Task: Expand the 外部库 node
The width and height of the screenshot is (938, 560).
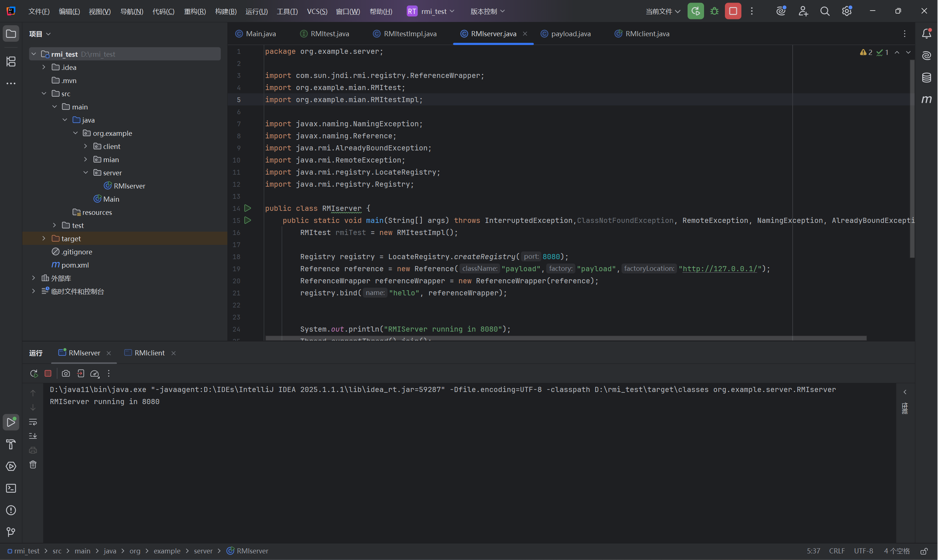Action: (34, 278)
